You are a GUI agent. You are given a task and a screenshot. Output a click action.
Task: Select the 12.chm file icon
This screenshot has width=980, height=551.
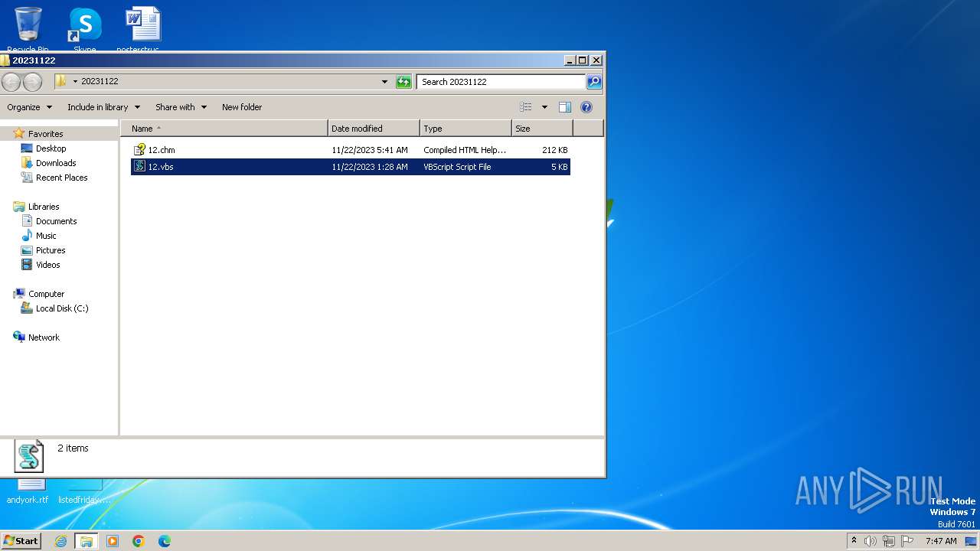[x=139, y=150]
